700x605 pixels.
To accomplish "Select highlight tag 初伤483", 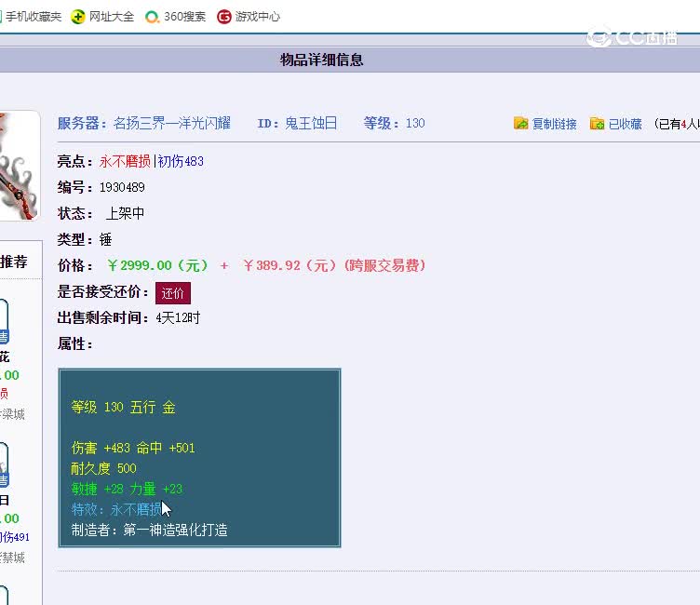I will click(181, 161).
